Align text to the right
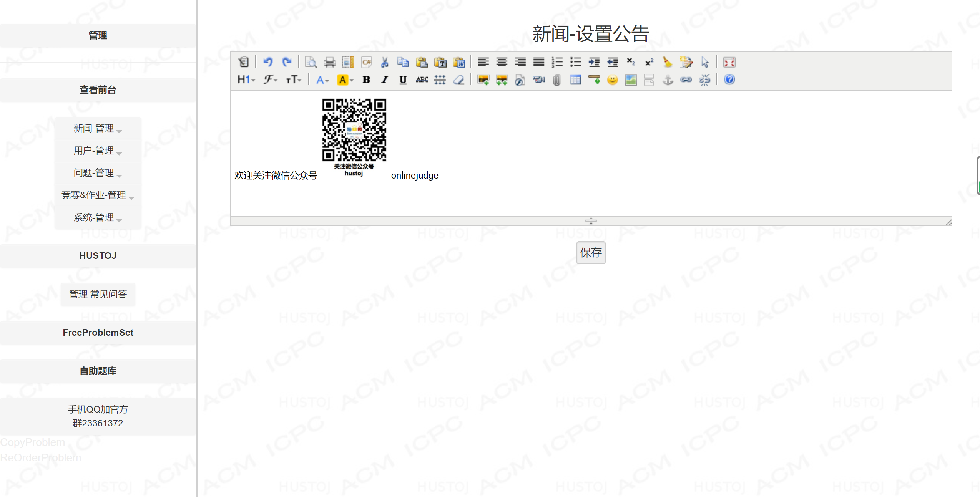This screenshot has height=497, width=980. (x=520, y=62)
